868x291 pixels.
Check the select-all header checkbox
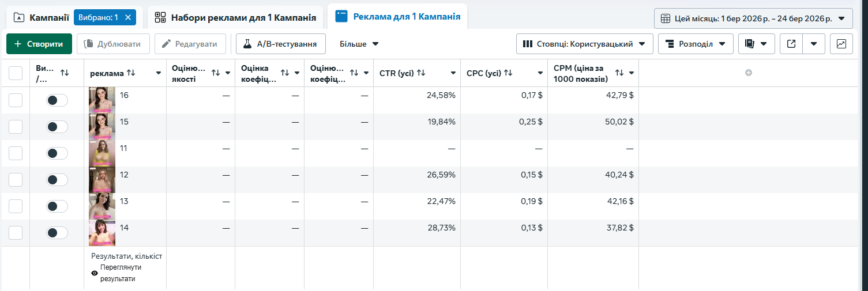(x=16, y=73)
